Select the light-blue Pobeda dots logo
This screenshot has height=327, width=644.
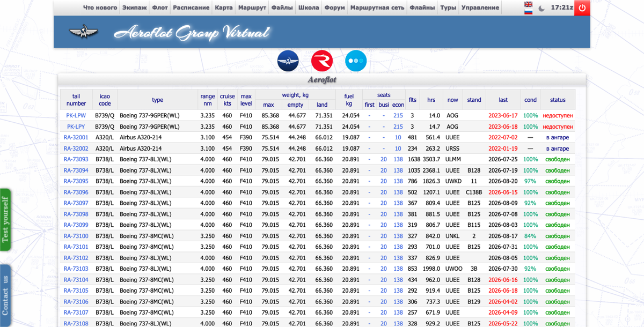[356, 61]
